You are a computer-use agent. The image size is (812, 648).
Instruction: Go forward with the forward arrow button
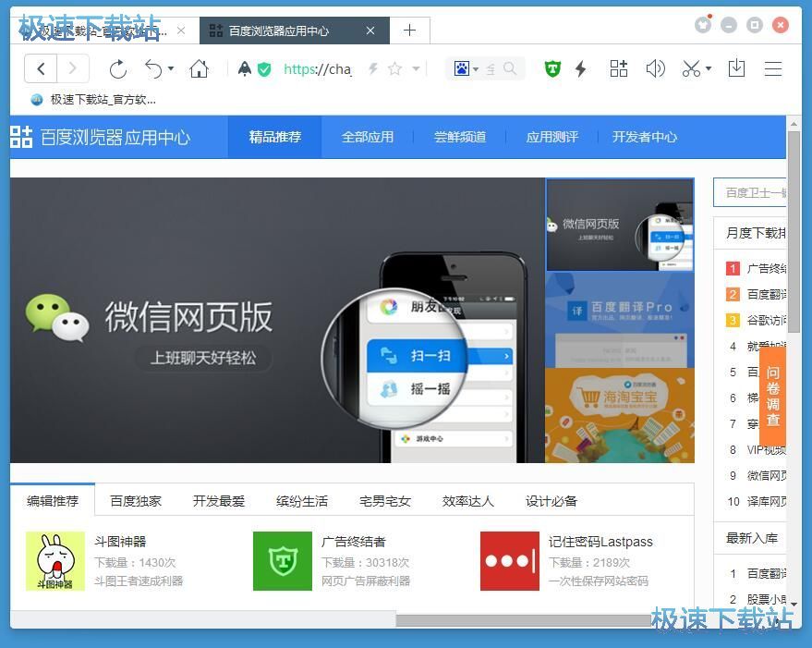[72, 68]
